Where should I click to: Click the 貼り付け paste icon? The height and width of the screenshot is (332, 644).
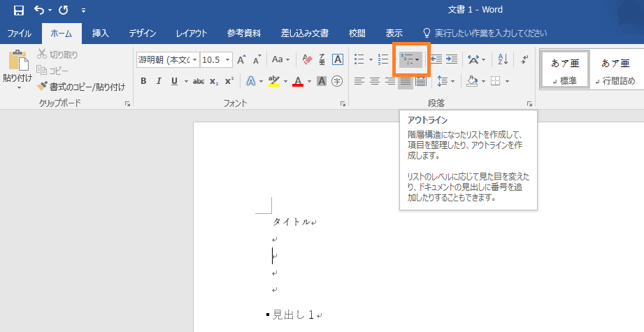tap(18, 60)
